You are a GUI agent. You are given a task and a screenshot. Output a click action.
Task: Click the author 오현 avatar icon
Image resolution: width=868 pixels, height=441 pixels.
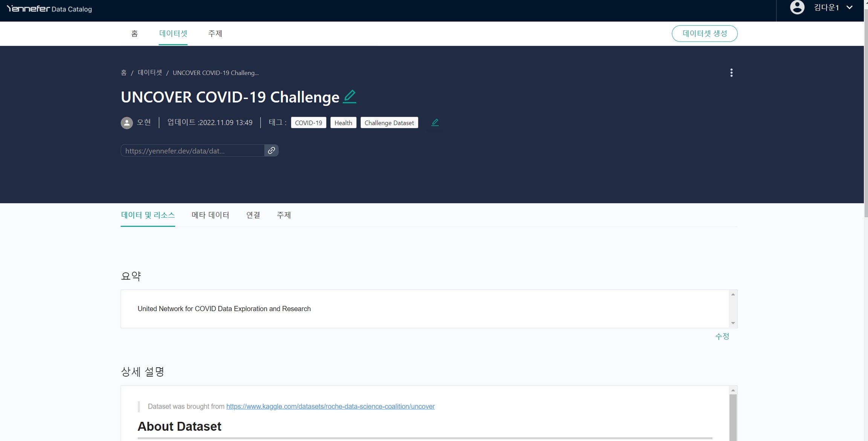point(127,123)
